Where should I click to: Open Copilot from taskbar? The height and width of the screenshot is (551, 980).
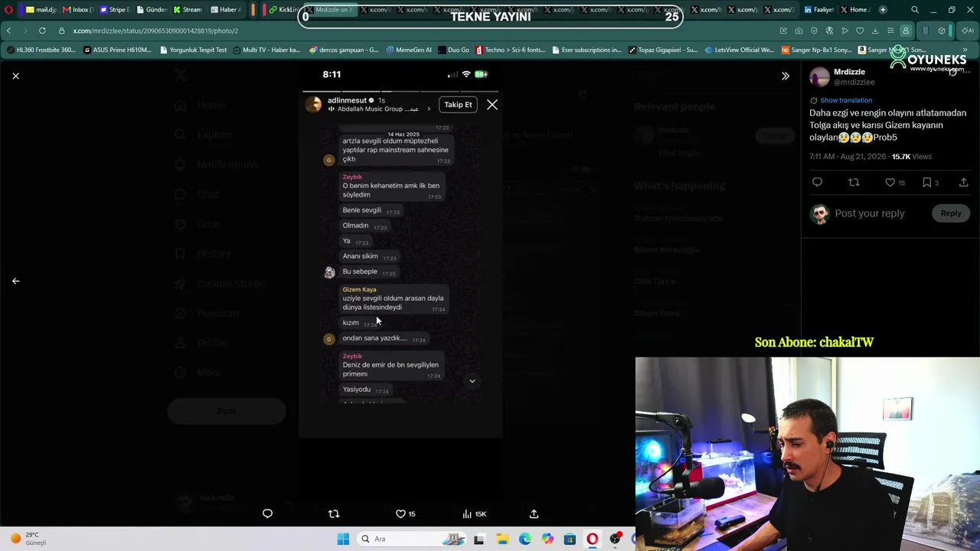pyautogui.click(x=547, y=539)
